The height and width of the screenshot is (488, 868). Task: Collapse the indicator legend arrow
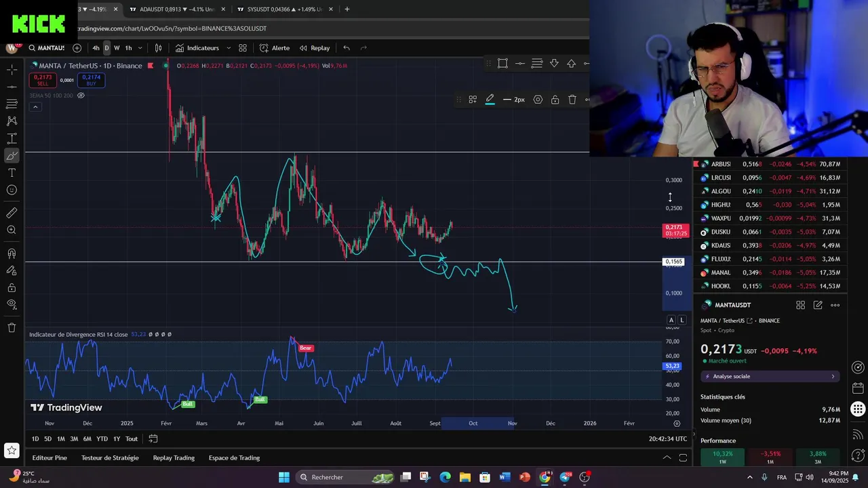35,107
